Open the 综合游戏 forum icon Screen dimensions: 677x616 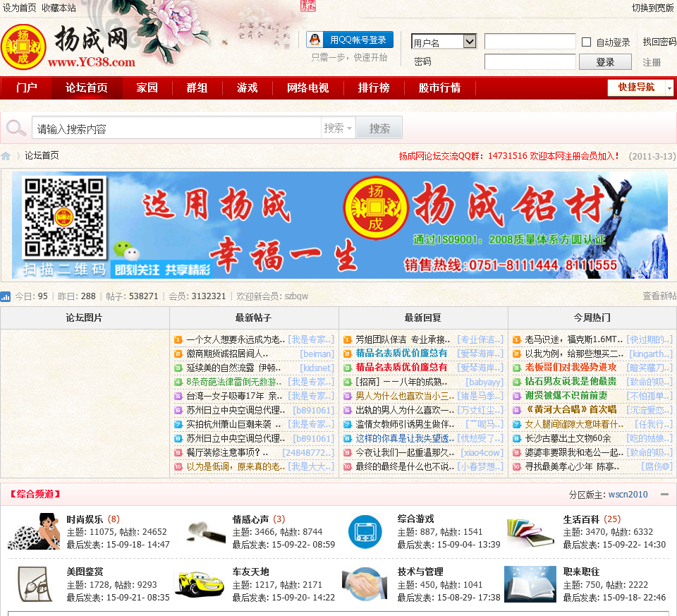coord(365,532)
